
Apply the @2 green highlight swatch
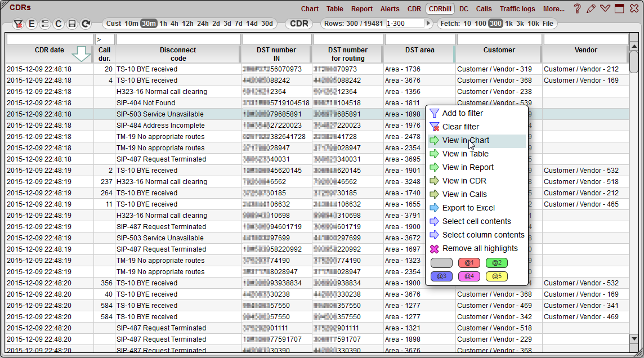point(497,262)
